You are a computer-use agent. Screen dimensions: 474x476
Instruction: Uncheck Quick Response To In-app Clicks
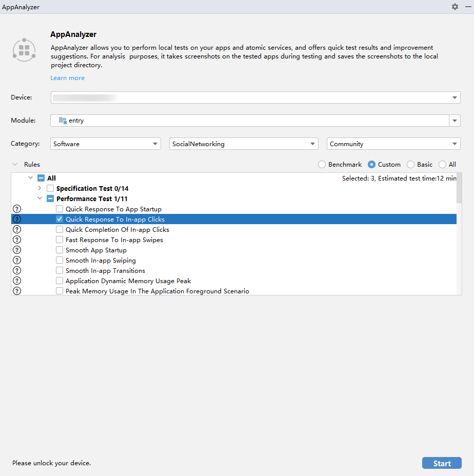pos(60,219)
